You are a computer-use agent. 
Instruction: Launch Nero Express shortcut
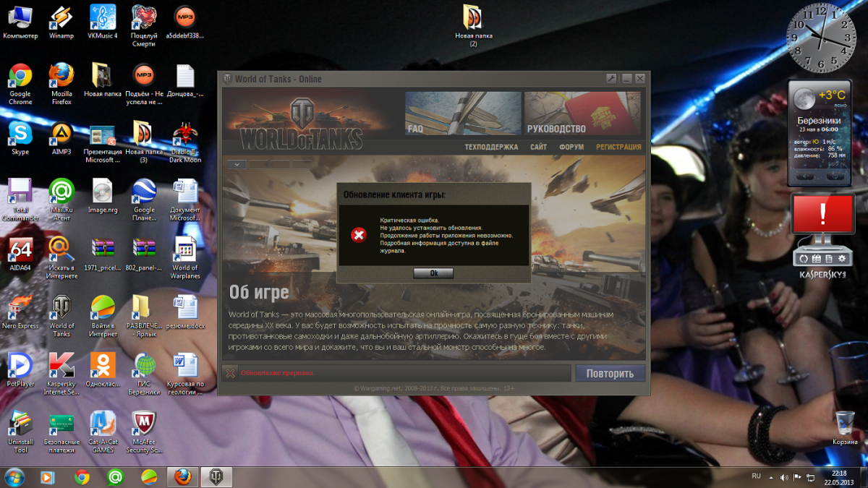tap(20, 312)
